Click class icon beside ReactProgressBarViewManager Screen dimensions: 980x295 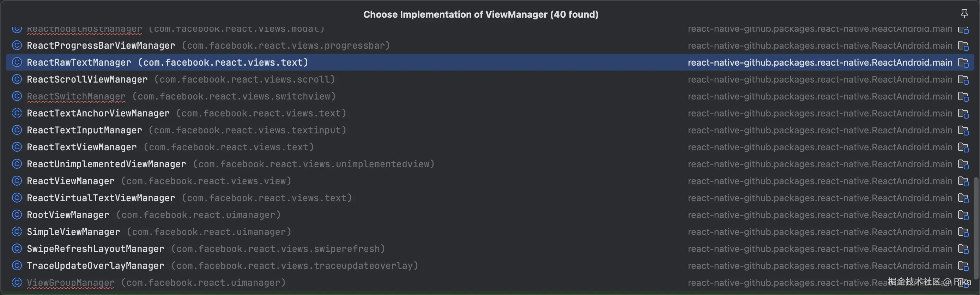(17, 45)
